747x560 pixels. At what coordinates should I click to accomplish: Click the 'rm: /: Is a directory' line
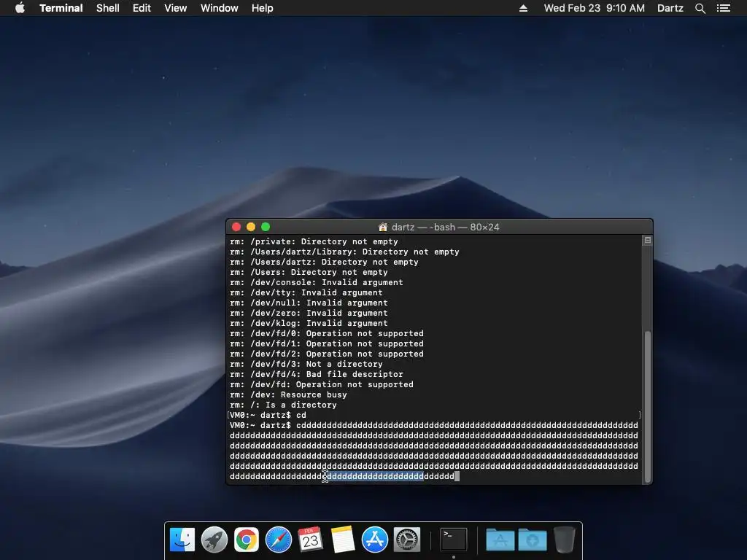(x=284, y=405)
